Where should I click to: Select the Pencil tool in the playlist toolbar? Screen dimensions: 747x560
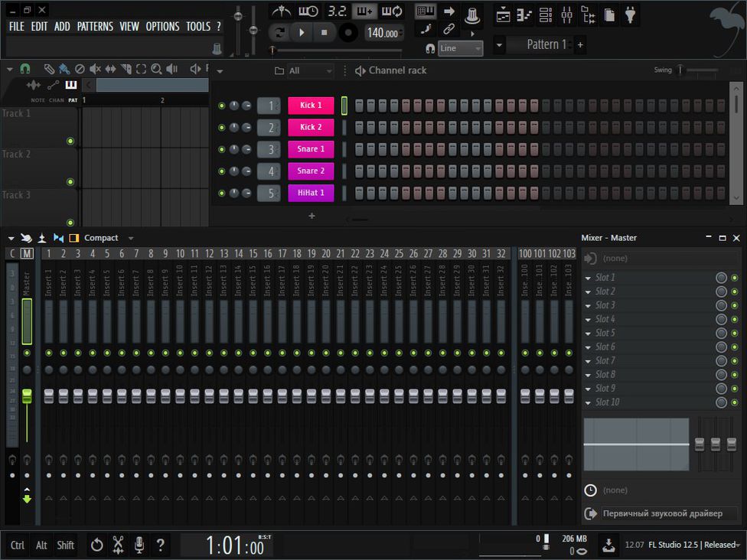click(x=50, y=69)
